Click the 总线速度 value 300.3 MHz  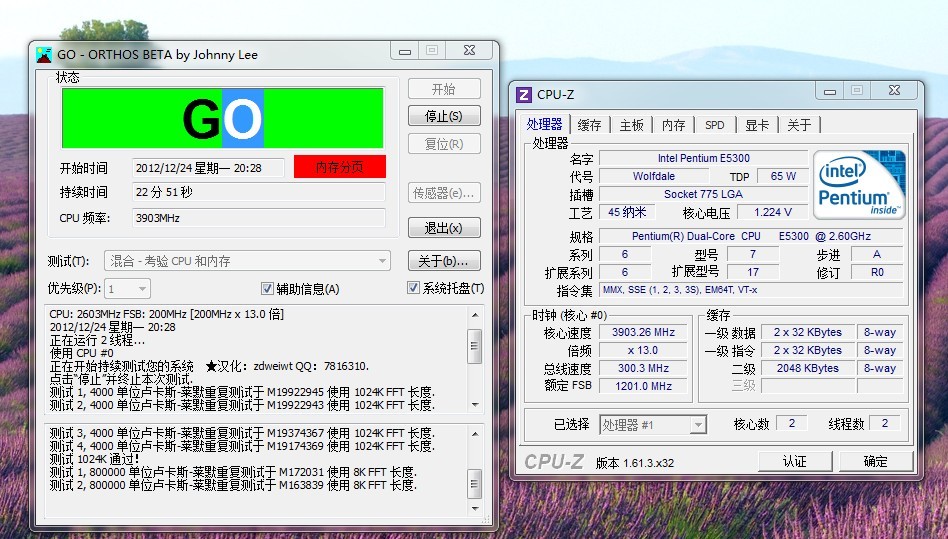(x=643, y=368)
